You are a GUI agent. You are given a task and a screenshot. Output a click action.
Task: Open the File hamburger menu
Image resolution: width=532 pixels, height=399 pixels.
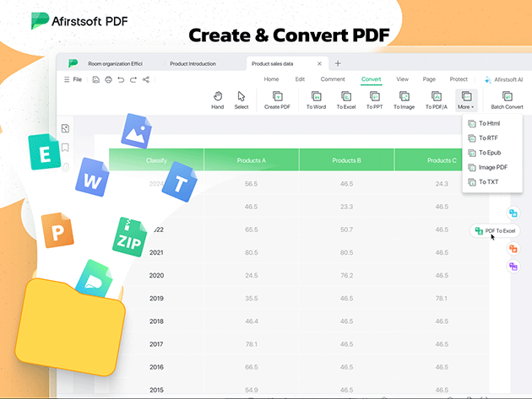pos(73,79)
